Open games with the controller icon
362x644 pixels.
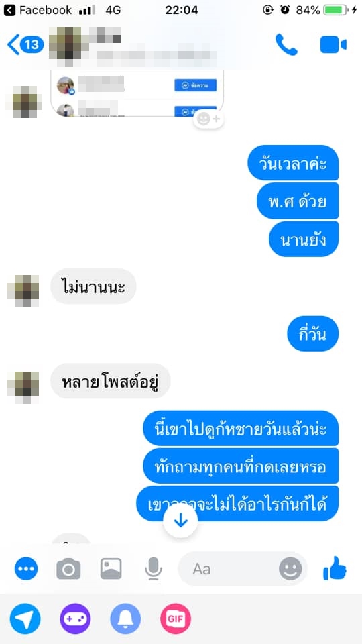click(x=76, y=619)
